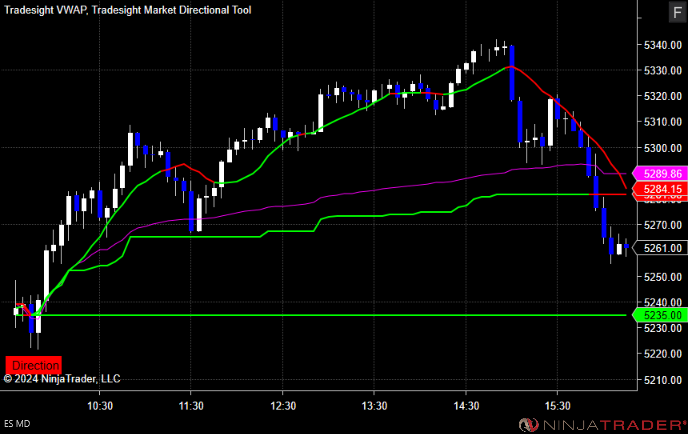Click the 12:30 time axis label
The image size is (688, 434).
[x=283, y=405]
